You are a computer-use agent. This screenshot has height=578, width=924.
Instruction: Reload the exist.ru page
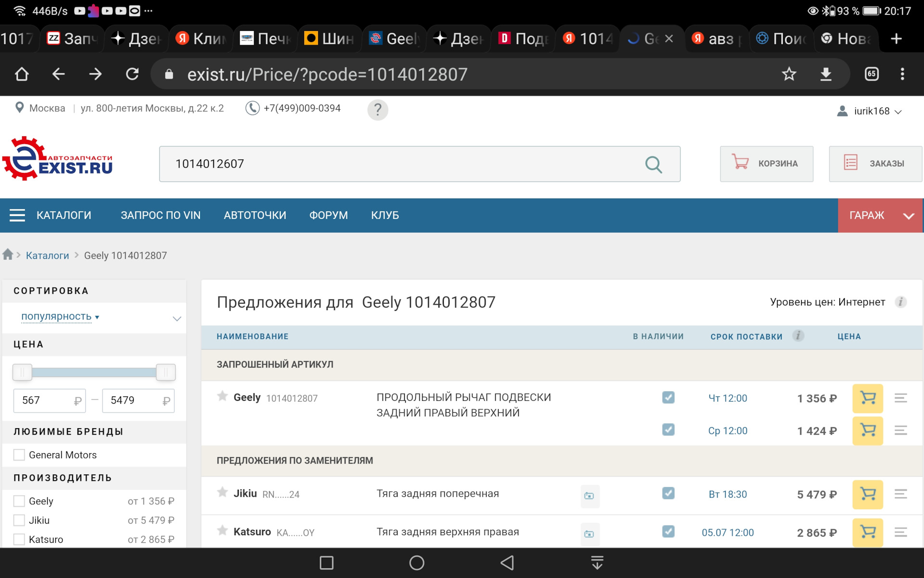click(x=132, y=74)
